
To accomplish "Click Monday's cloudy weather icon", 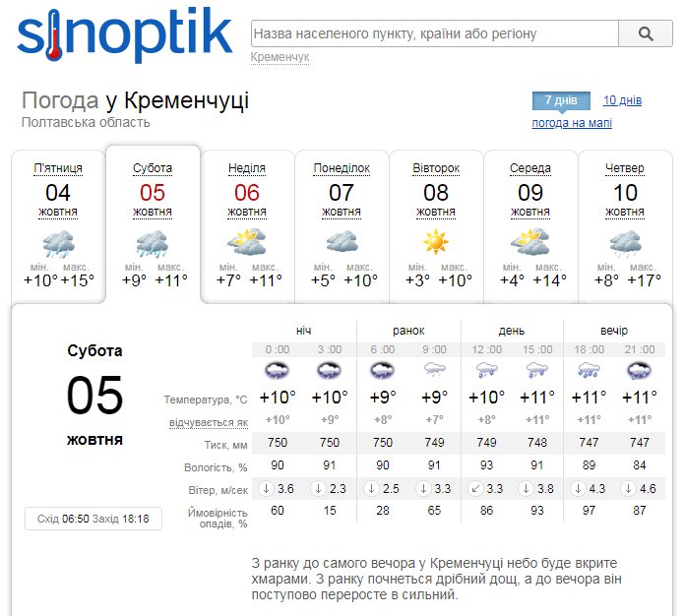I will coord(342,242).
